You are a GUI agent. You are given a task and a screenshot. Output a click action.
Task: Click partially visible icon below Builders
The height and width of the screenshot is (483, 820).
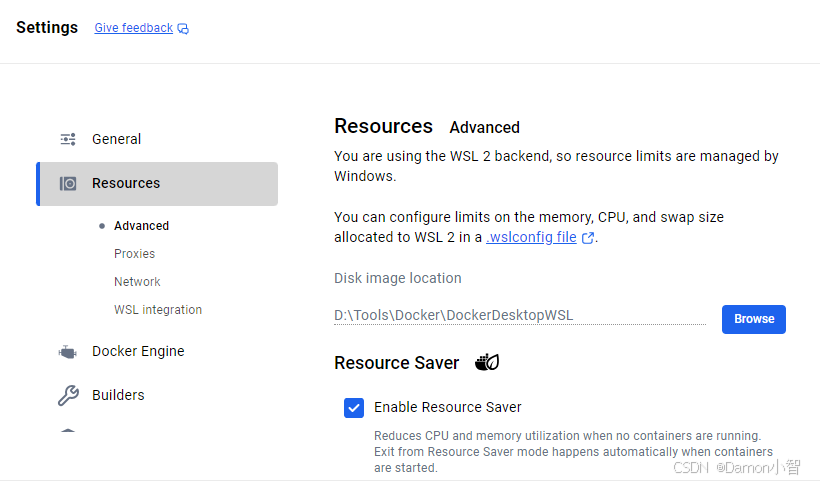[68, 432]
